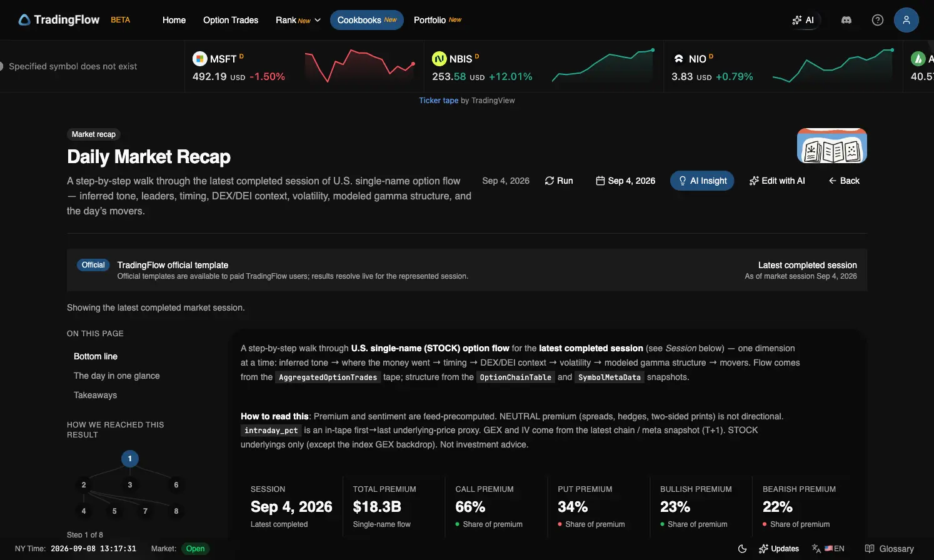This screenshot has width=934, height=560.
Task: Open the Option Trades menu item
Action: pos(231,20)
